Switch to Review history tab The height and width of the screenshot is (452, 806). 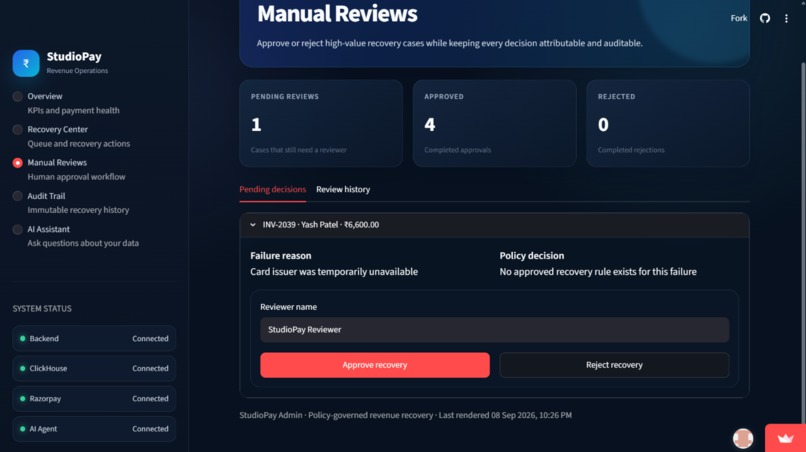[x=343, y=189]
